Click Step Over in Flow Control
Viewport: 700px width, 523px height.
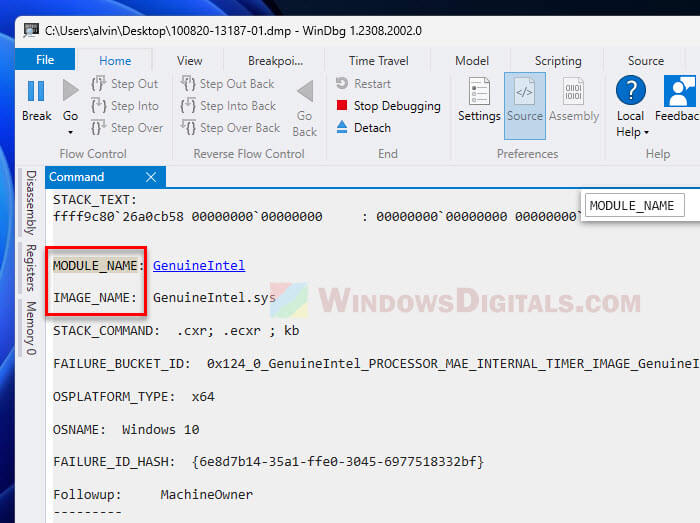click(x=127, y=128)
